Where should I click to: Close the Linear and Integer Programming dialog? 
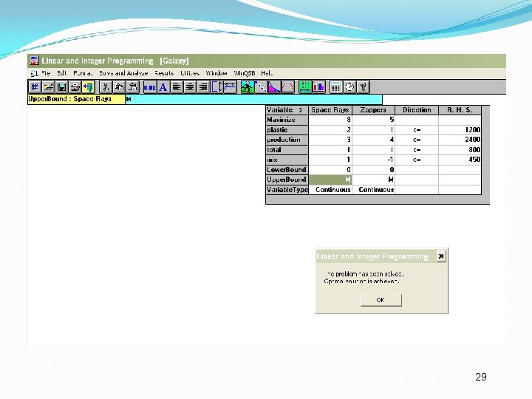(x=440, y=256)
